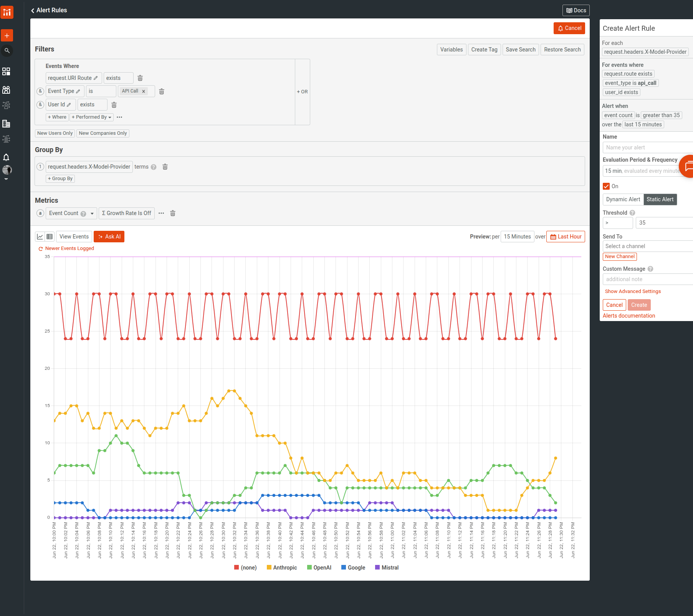693x616 pixels.
Task: Open the Variables menu
Action: 452,50
